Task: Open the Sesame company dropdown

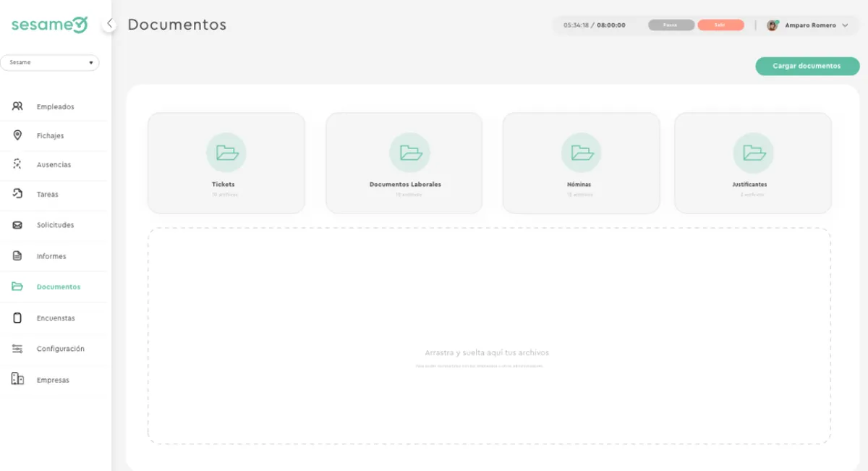Action: click(x=50, y=63)
